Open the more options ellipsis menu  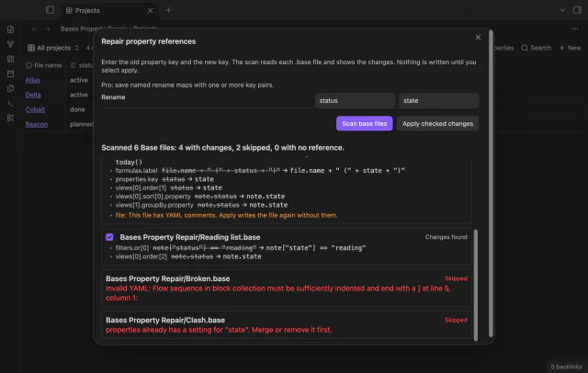(575, 28)
